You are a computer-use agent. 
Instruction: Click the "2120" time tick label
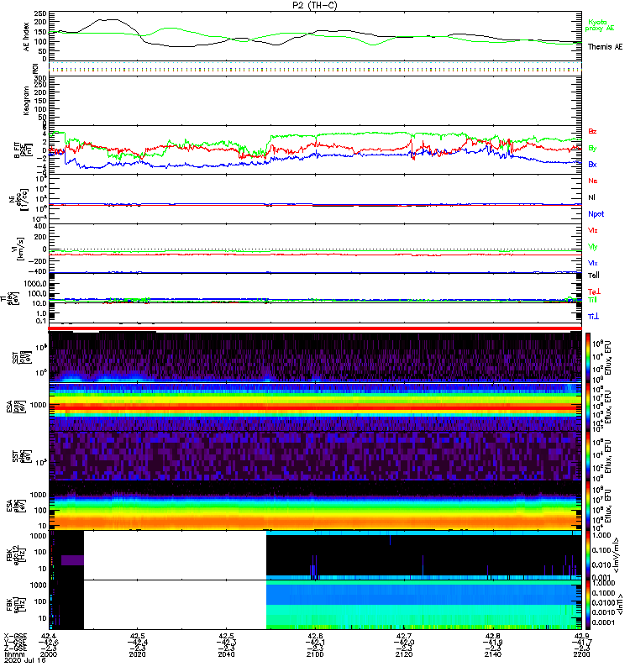[404, 654]
